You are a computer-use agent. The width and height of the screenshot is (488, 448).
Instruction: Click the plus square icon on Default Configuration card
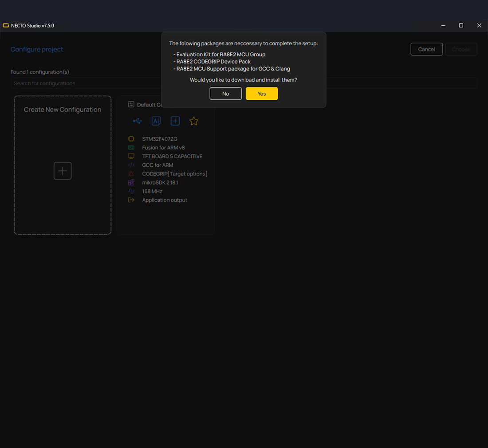pyautogui.click(x=175, y=121)
